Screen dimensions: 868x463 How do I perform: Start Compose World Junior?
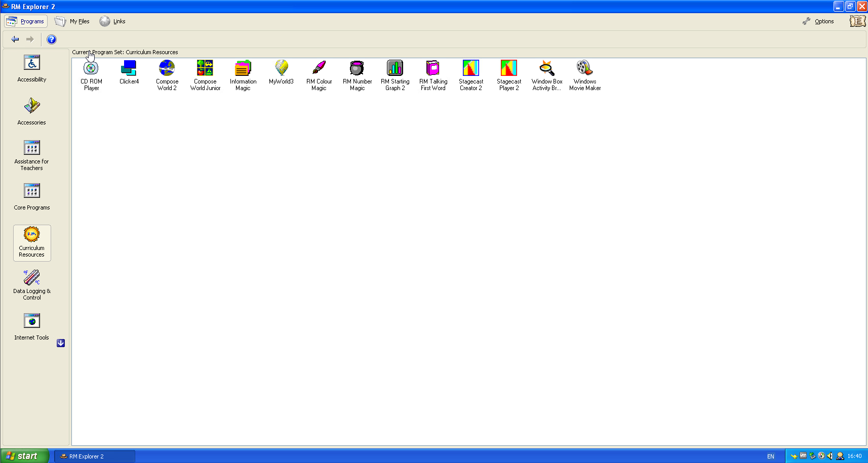pos(205,75)
